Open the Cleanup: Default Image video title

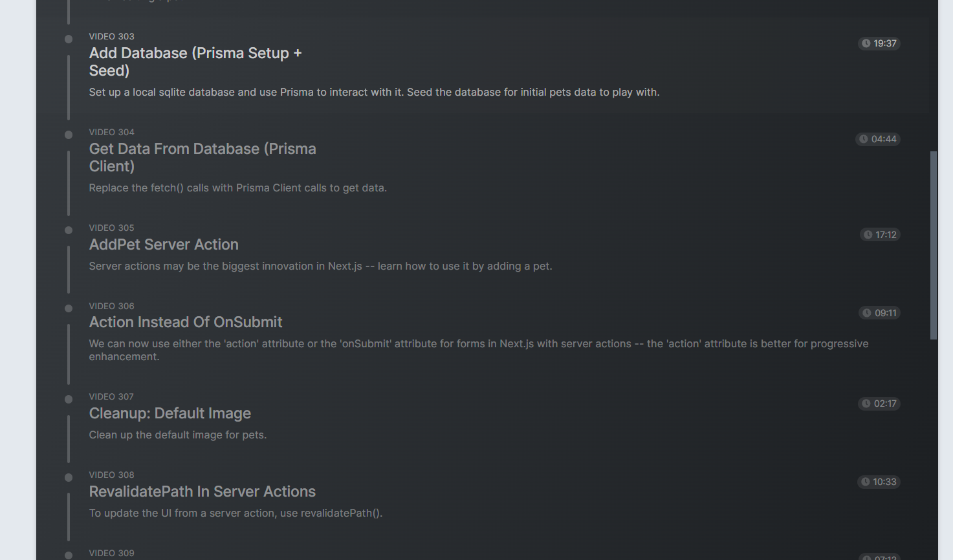(170, 413)
